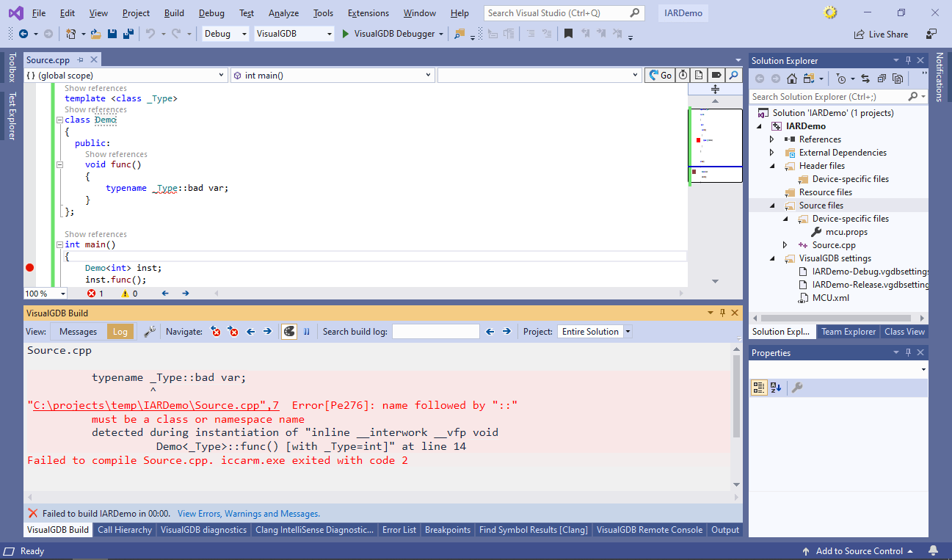The height and width of the screenshot is (560, 952).
Task: Toggle the breakpoint at the Demo<int> inst line
Action: pos(30,268)
